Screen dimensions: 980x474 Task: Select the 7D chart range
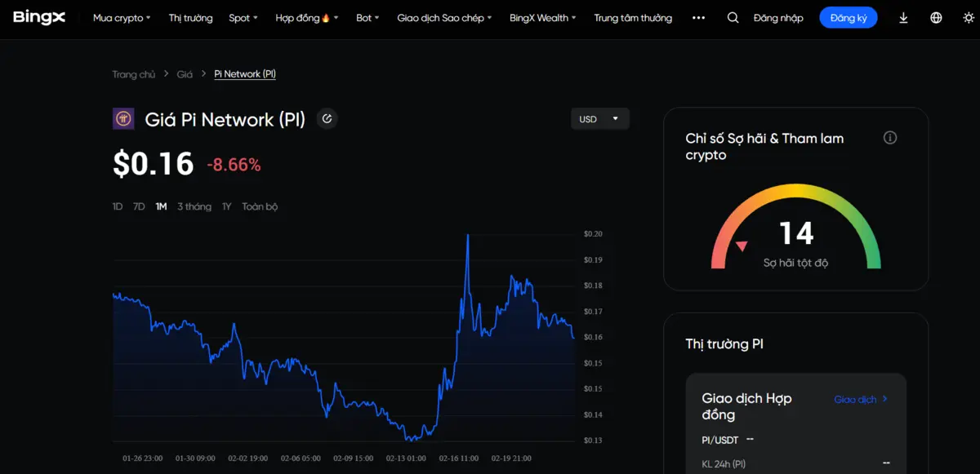[x=139, y=206]
